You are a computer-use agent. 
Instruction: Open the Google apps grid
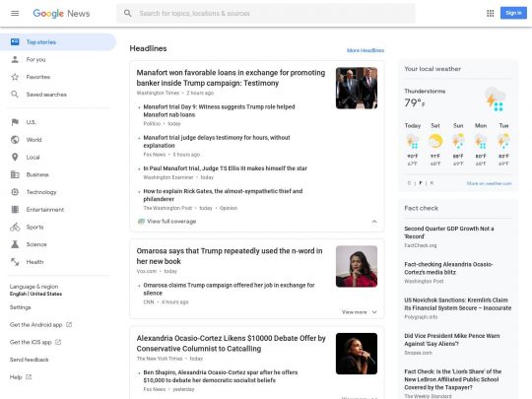[491, 13]
